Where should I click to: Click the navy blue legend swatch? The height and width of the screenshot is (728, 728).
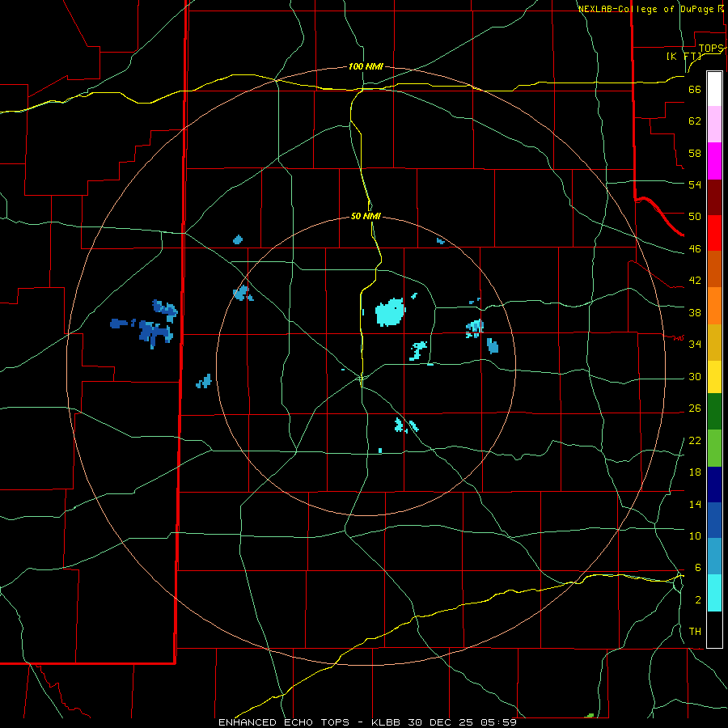pos(714,485)
